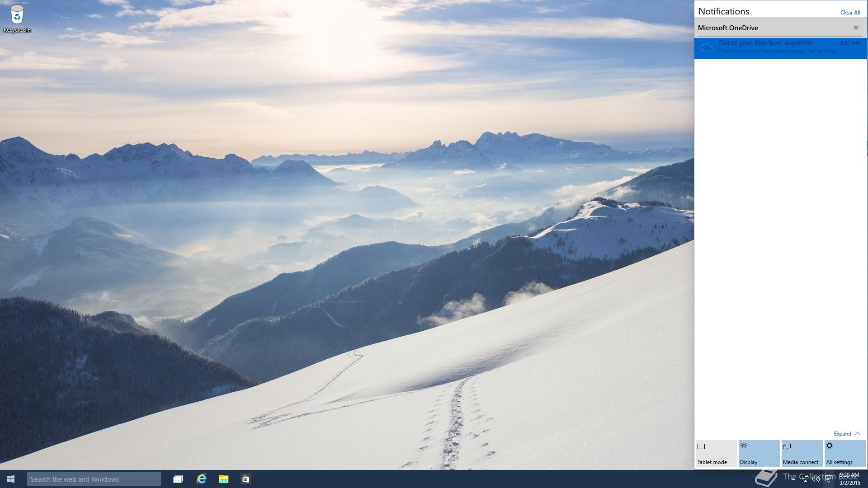Open the volume tray icon
This screenshot has width=868, height=488.
click(816, 479)
